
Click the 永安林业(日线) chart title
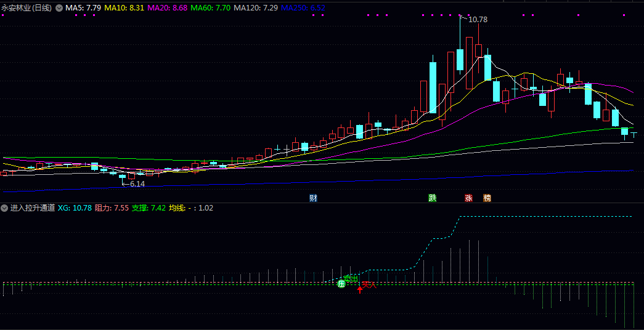pyautogui.click(x=26, y=8)
